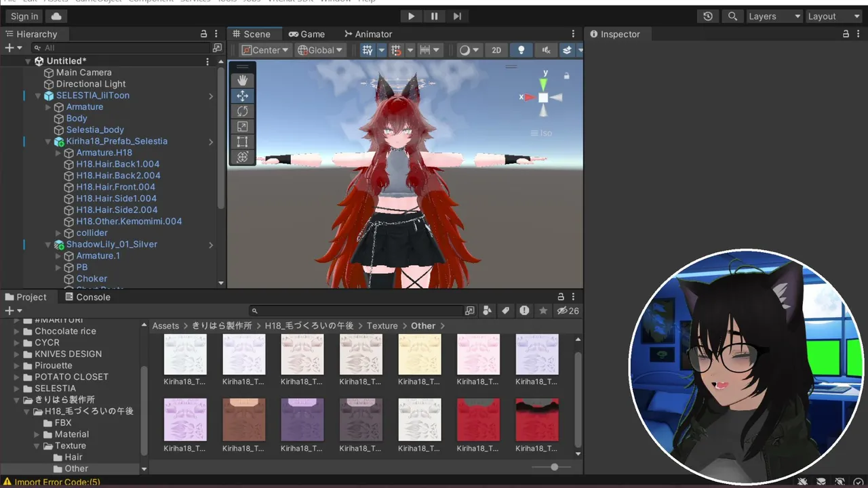
Task: Open the Layout dropdown
Action: 833,16
